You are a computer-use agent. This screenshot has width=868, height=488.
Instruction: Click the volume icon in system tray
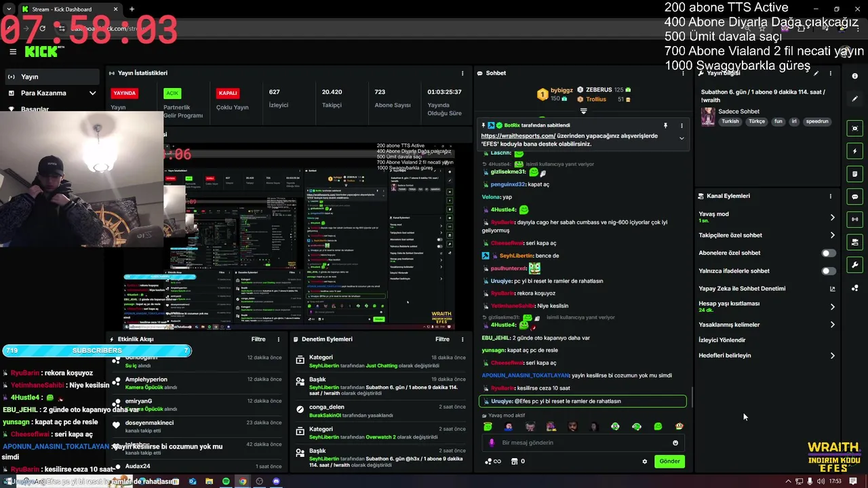(x=821, y=481)
